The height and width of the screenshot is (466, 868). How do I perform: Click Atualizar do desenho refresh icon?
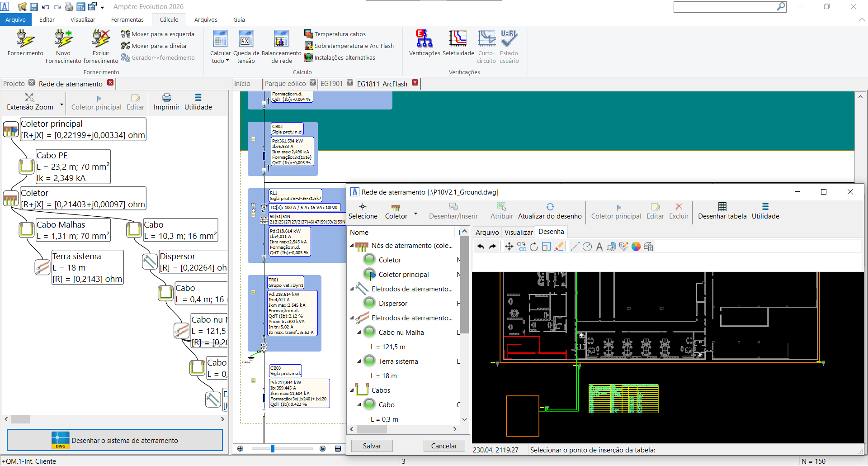point(550,207)
